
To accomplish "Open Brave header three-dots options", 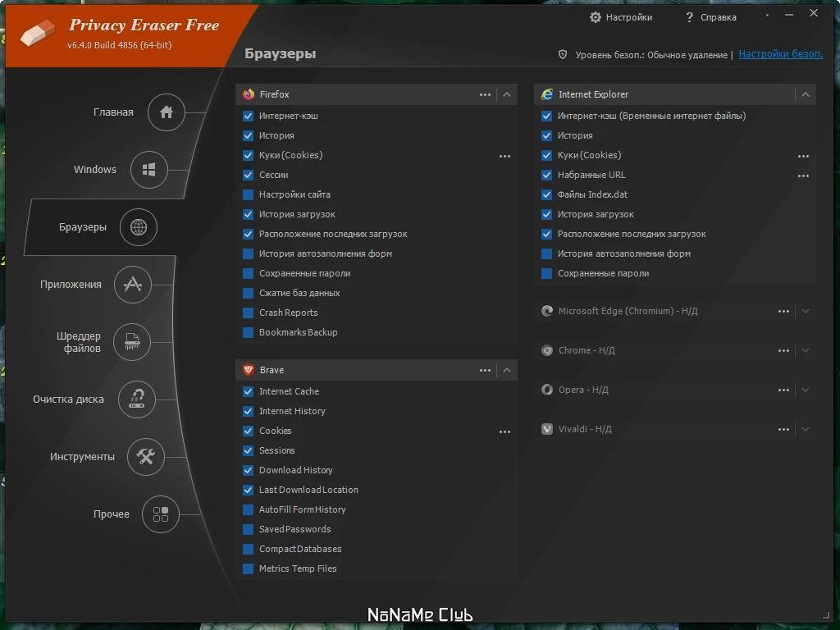I will point(486,370).
